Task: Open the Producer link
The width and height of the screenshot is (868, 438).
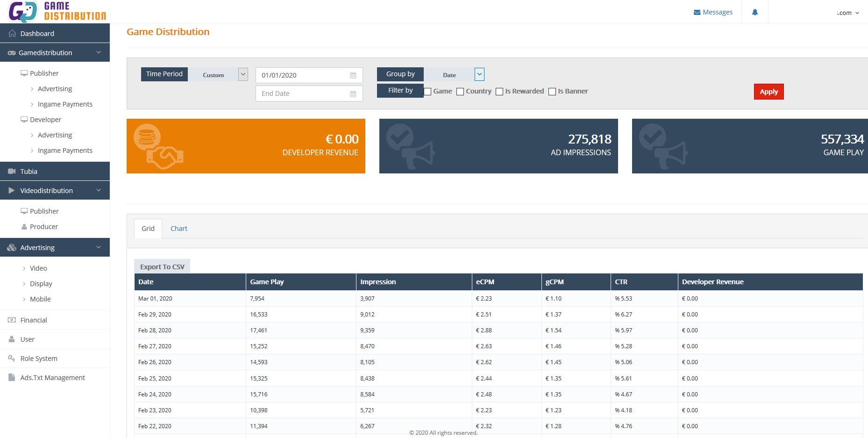Action: (x=44, y=227)
